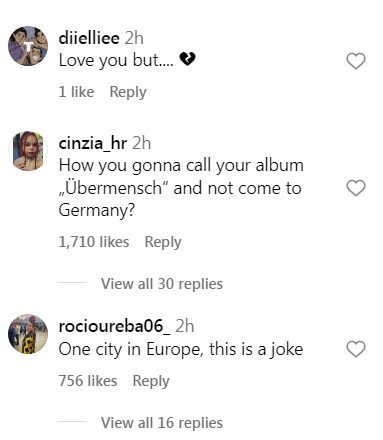Image resolution: width=383 pixels, height=440 pixels.
Task: Like diielliee's comment with the heart icon
Action: pos(356,61)
